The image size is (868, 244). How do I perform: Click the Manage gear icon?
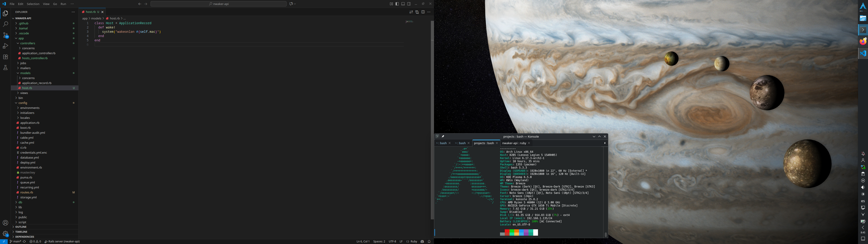pos(5,234)
